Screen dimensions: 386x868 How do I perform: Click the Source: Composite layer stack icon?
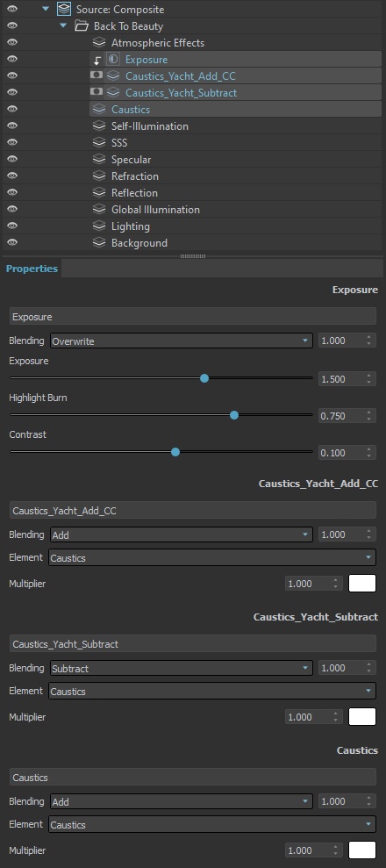[64, 9]
